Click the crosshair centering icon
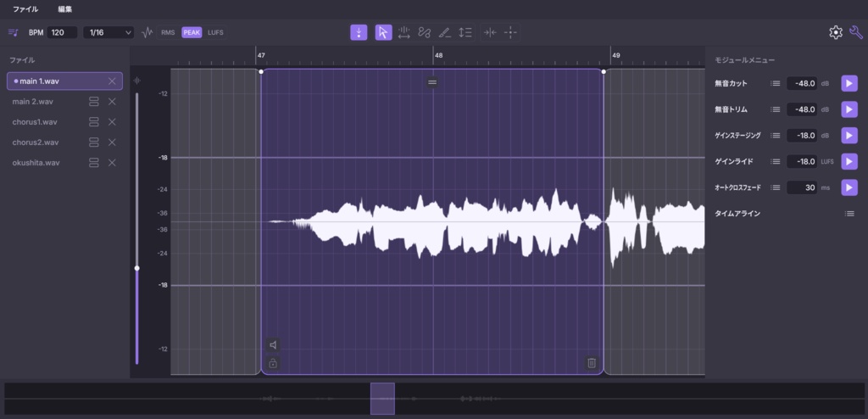This screenshot has width=868, height=419. coord(510,33)
